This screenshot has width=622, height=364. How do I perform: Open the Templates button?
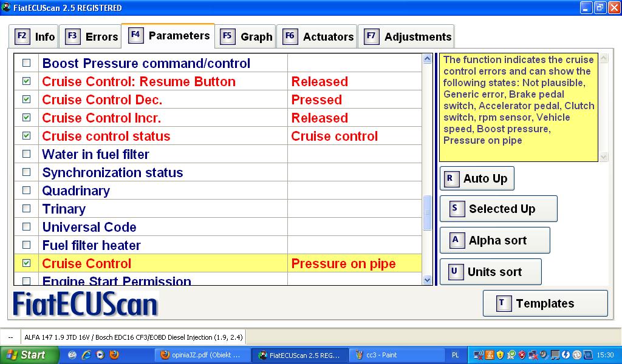tap(545, 303)
